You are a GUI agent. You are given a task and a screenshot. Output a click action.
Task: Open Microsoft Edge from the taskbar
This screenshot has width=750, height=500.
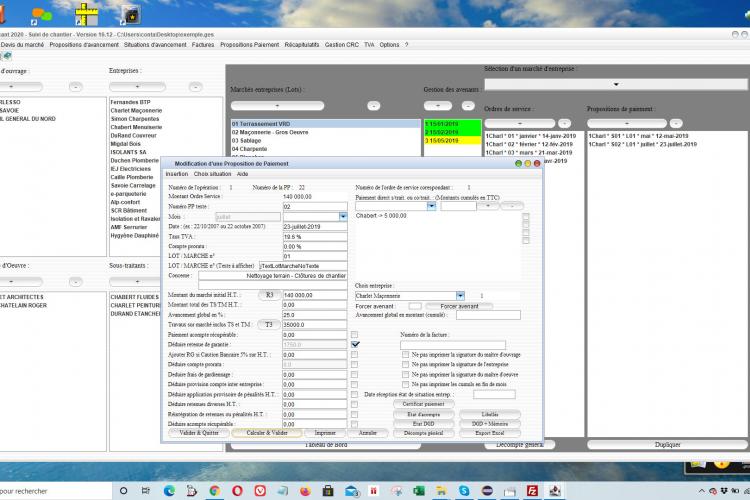(x=169, y=491)
